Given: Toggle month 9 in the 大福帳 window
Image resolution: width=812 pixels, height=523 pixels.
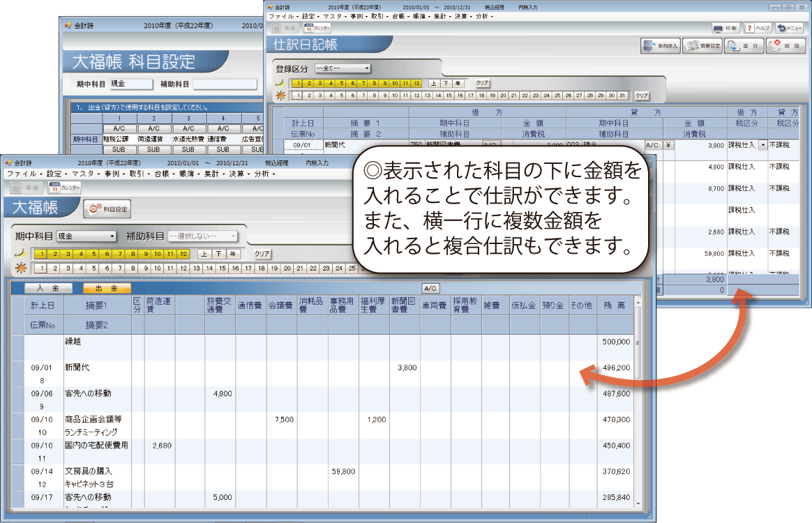Looking at the screenshot, I should 146,255.
